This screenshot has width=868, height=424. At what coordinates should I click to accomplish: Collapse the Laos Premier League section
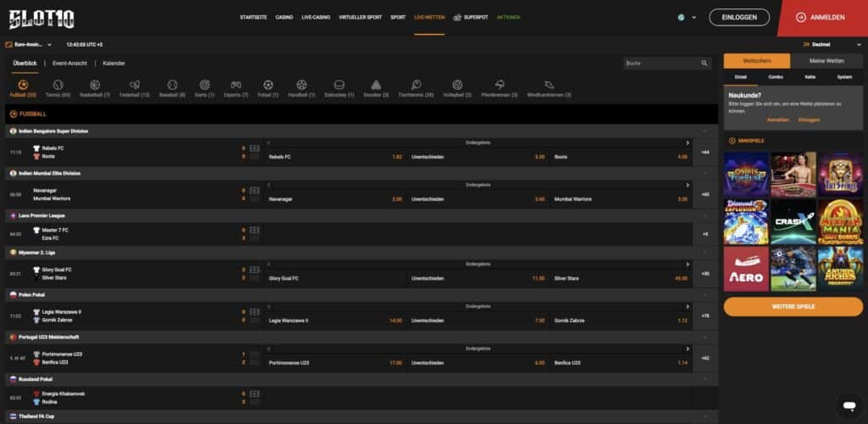tap(705, 215)
